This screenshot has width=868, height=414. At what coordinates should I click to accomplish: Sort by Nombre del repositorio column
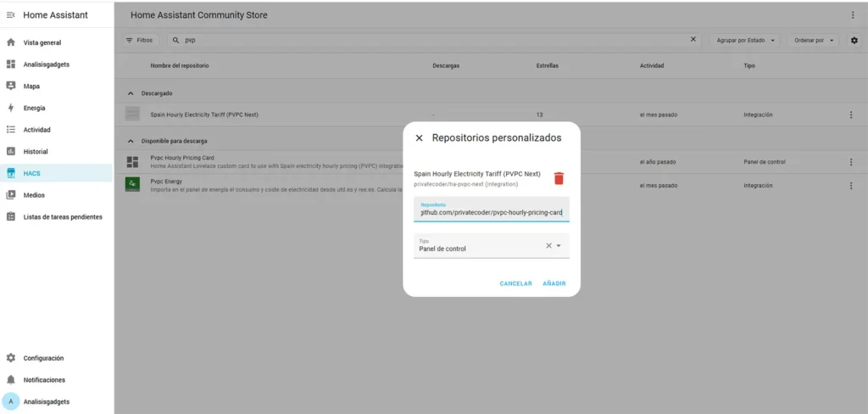tap(180, 65)
